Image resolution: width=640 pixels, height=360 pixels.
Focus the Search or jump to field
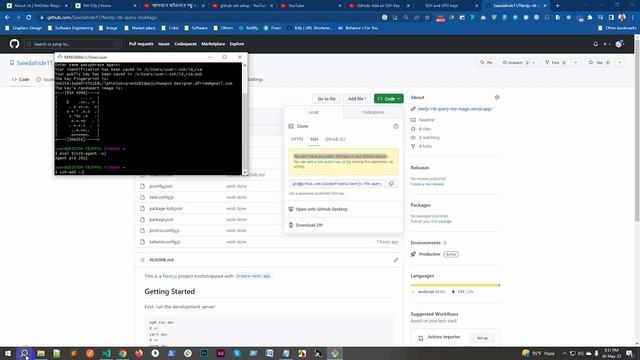coord(72,44)
